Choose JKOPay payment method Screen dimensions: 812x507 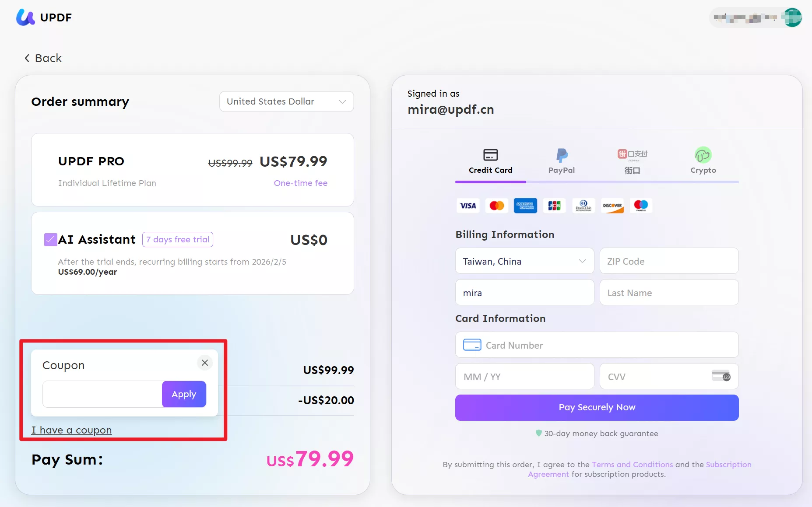pos(632,161)
